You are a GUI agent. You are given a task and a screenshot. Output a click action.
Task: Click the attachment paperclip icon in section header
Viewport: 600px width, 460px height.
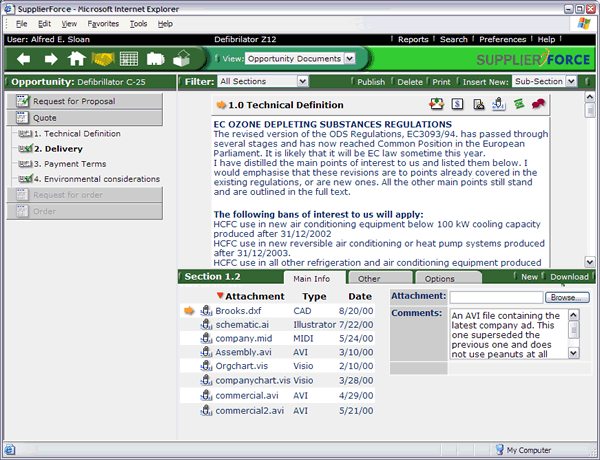499,104
